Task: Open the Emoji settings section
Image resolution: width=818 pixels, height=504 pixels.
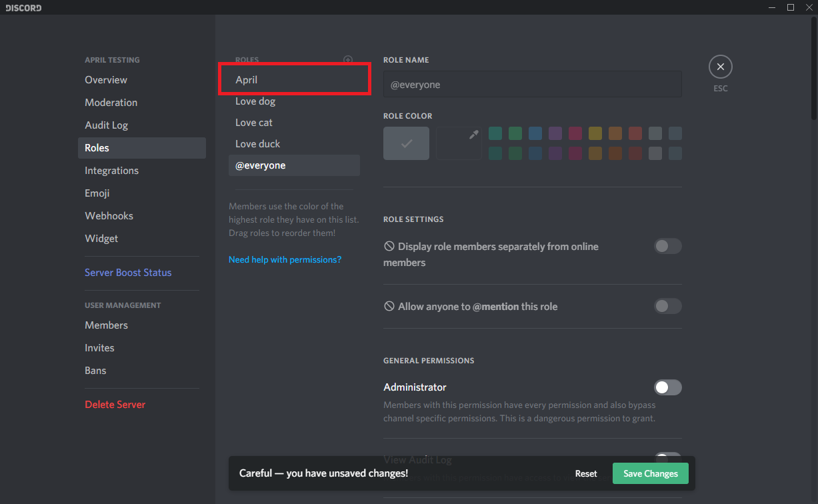Action: pos(97,193)
